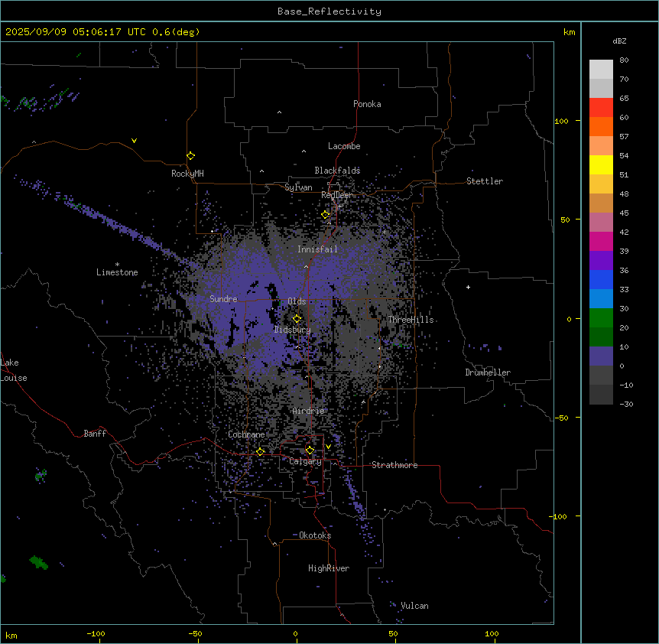This screenshot has width=659, height=644.
Task: Click the Sylvan label
Action: tap(298, 187)
